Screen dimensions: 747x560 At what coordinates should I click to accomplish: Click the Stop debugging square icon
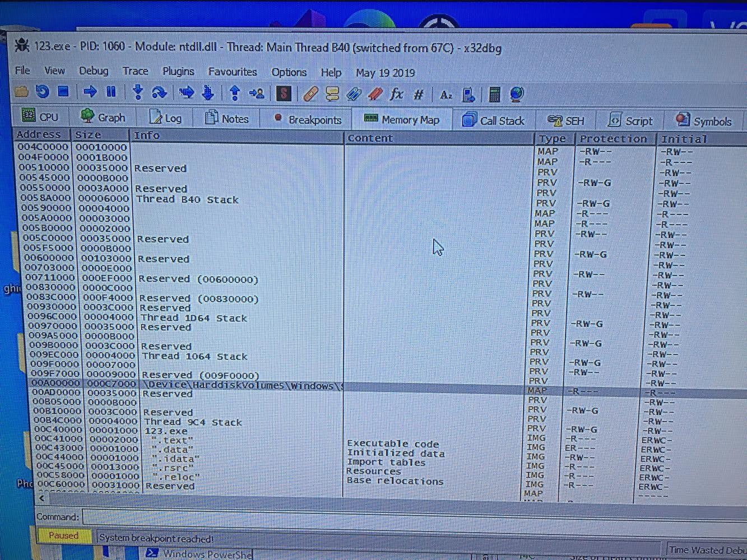click(x=63, y=91)
